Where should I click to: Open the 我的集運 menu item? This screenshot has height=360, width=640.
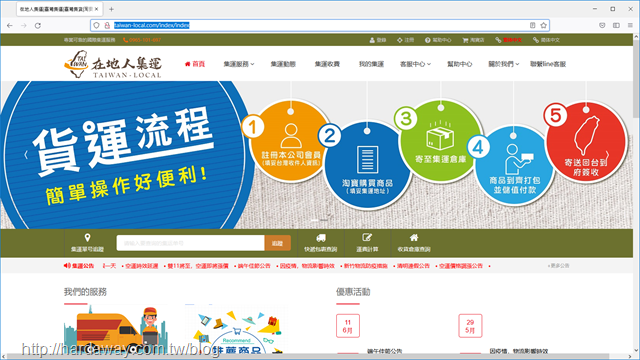pyautogui.click(x=371, y=64)
